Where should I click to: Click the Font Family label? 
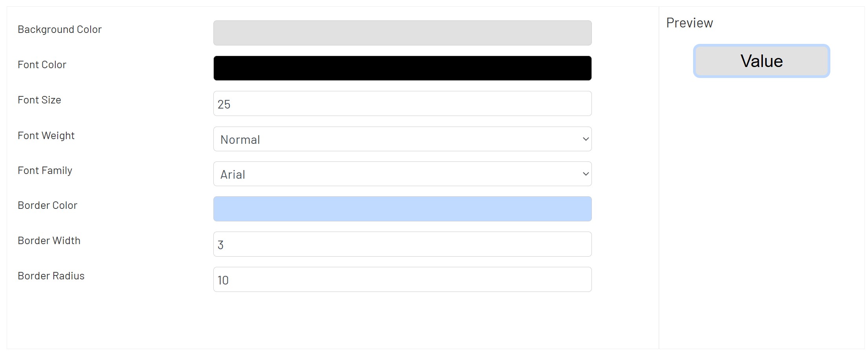[x=45, y=170]
